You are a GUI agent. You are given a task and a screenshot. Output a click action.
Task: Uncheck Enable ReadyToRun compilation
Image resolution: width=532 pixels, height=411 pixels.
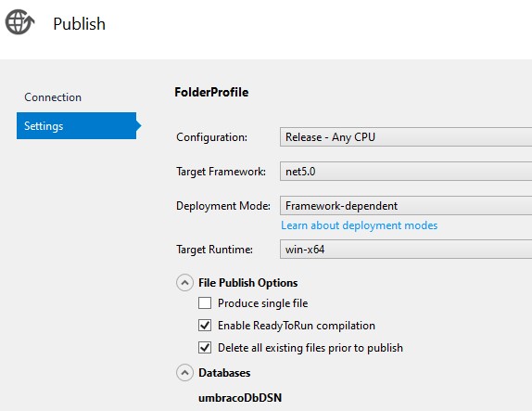[205, 326]
